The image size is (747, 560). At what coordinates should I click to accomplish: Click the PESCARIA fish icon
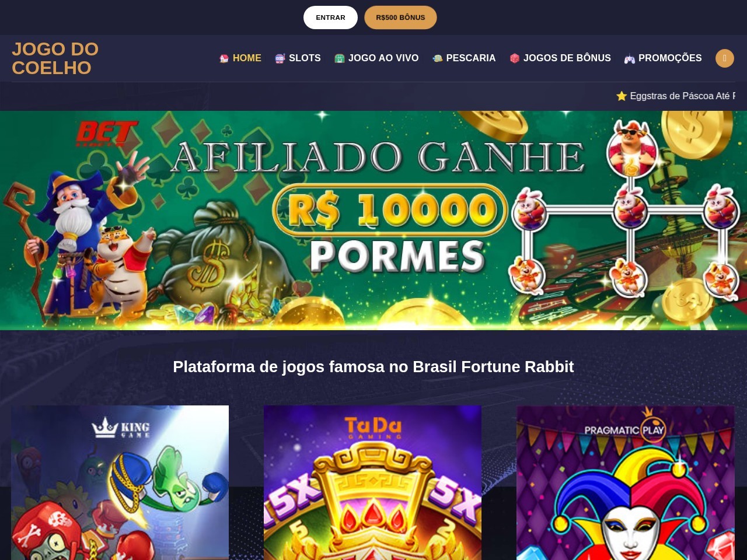pyautogui.click(x=437, y=58)
